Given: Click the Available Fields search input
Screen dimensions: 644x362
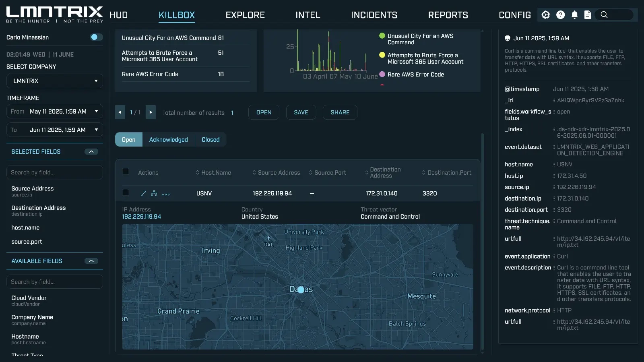Looking at the screenshot, I should (55, 282).
